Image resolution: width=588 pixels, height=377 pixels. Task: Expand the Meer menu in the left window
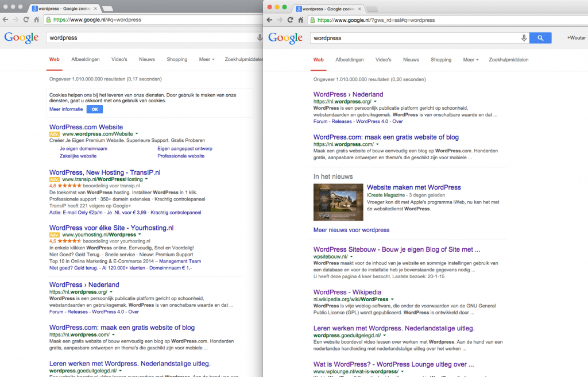pos(207,59)
